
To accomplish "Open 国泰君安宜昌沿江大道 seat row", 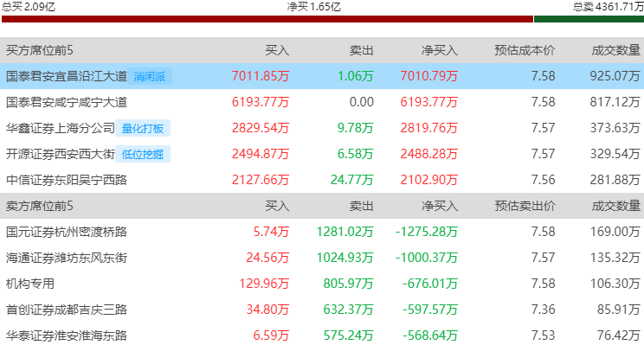I will 322,76.
